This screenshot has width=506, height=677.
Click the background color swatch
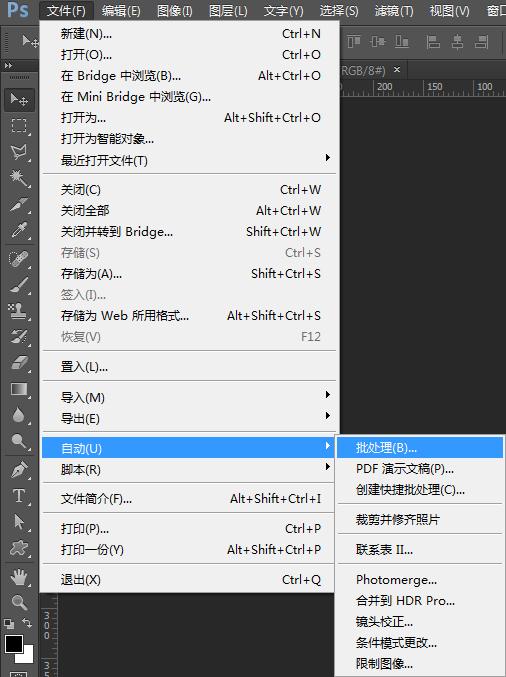[28, 655]
